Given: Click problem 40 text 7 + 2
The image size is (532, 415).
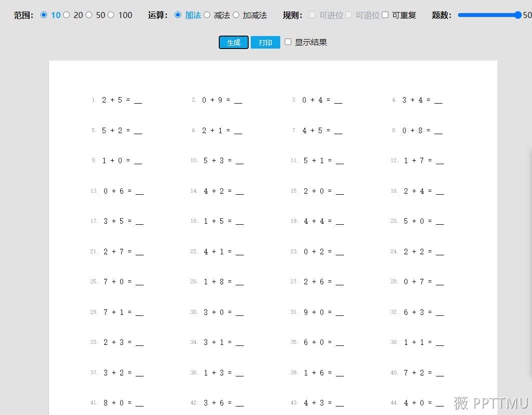Looking at the screenshot, I should click(413, 373).
